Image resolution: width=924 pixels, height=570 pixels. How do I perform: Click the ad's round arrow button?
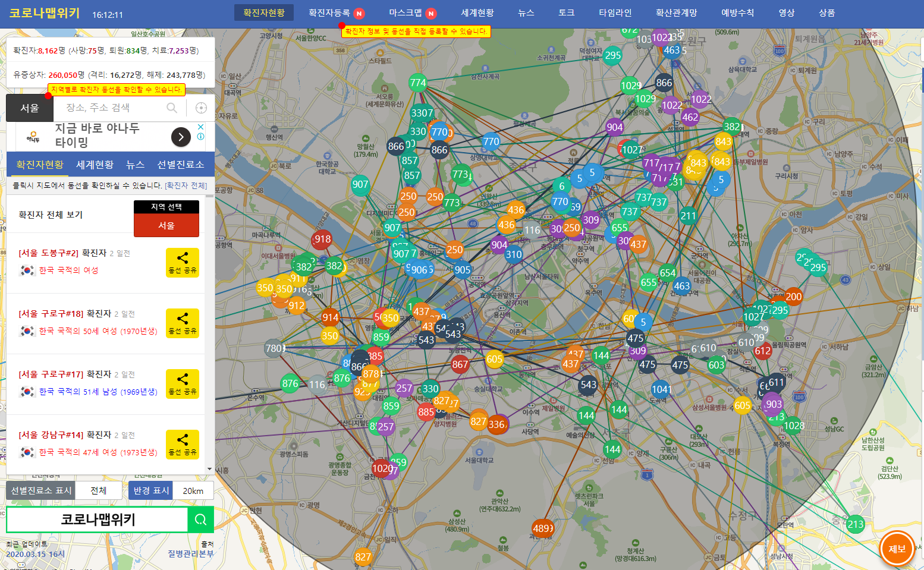tap(181, 137)
